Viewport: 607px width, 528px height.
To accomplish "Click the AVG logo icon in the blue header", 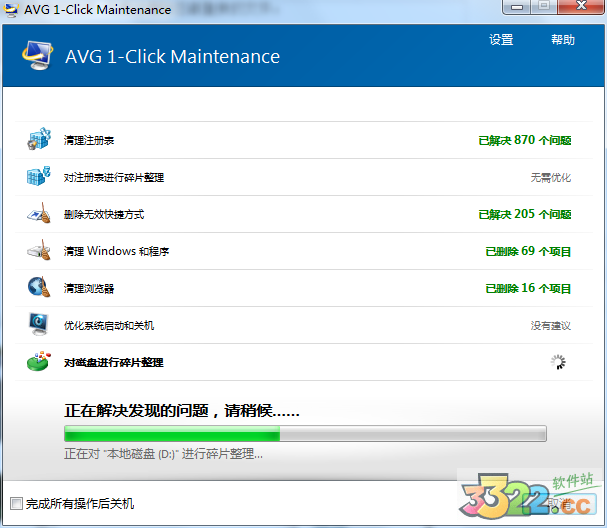I will (x=38, y=55).
